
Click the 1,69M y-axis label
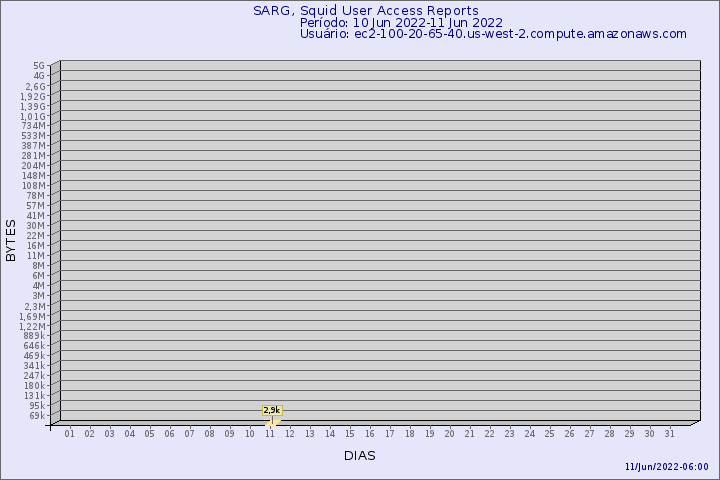(x=32, y=316)
